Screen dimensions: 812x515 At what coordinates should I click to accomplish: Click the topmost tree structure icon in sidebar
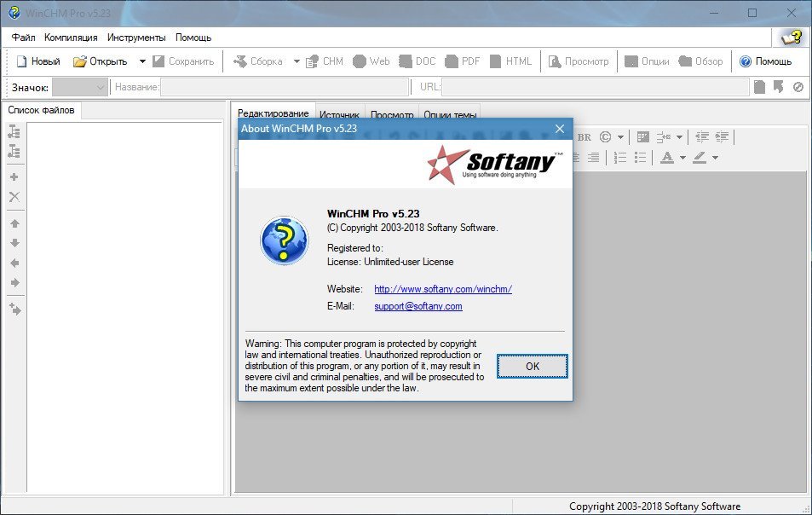coord(14,131)
